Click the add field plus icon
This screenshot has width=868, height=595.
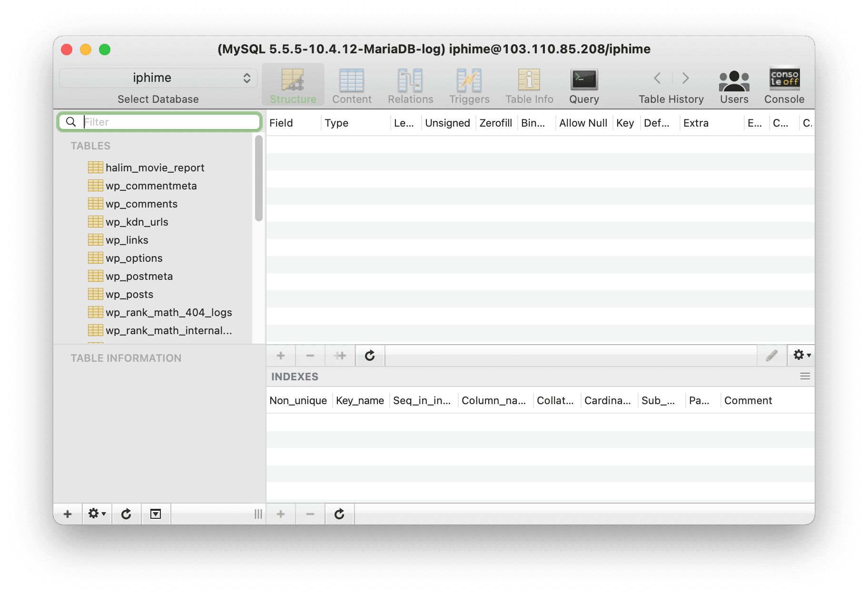[281, 356]
